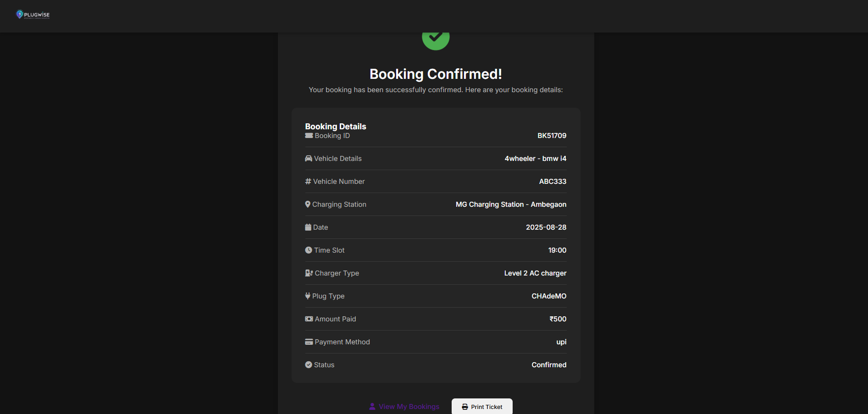Screen dimensions: 868x414
Task: Click the money icon beside Amount Paid
Action: tap(309, 319)
